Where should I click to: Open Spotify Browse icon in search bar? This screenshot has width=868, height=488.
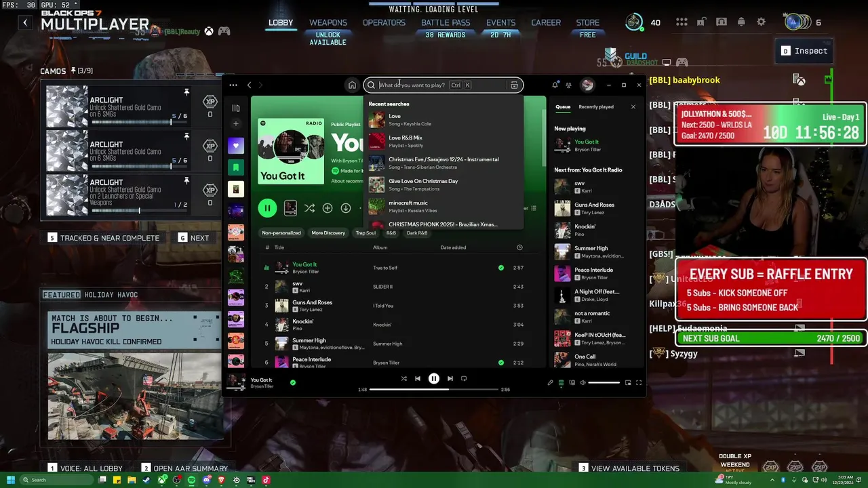(514, 85)
